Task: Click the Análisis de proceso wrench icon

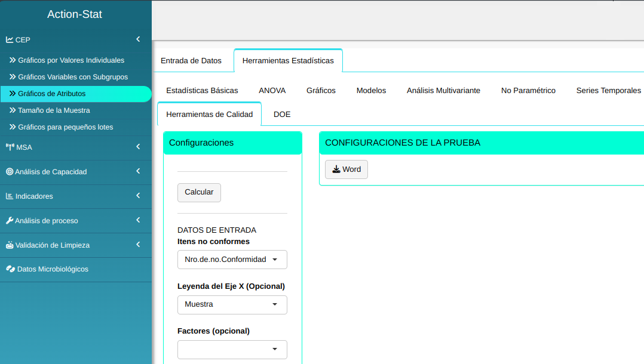Action: point(10,221)
